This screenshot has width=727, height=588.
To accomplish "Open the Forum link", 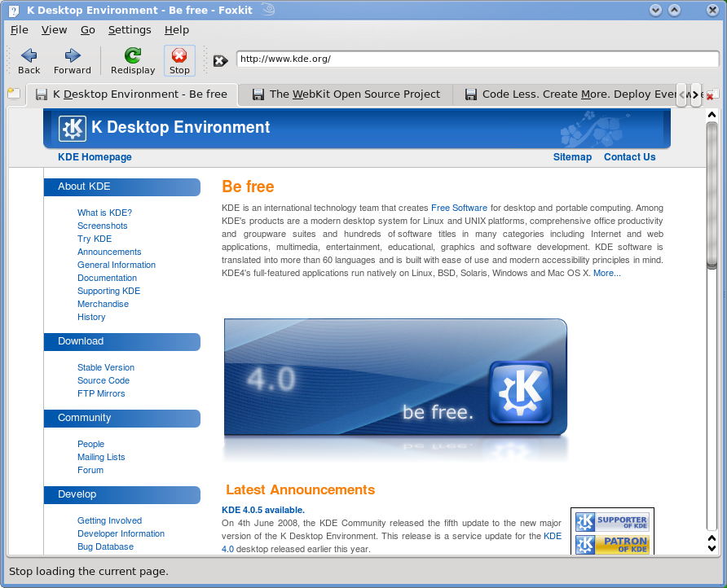I will pos(90,470).
